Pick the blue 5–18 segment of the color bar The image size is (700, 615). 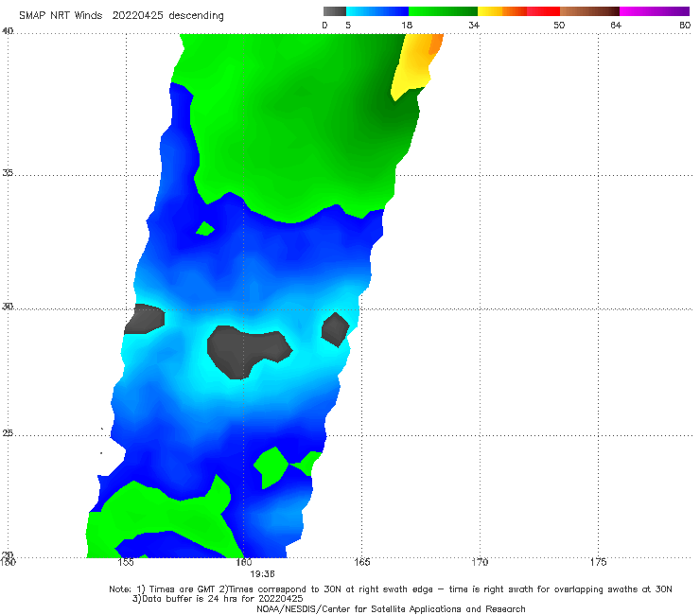point(377,11)
